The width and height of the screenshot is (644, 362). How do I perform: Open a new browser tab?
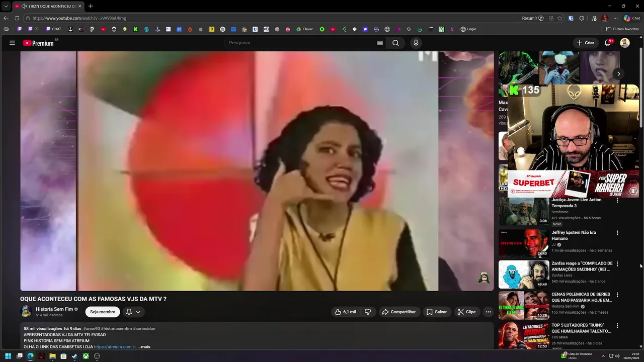[x=91, y=6]
